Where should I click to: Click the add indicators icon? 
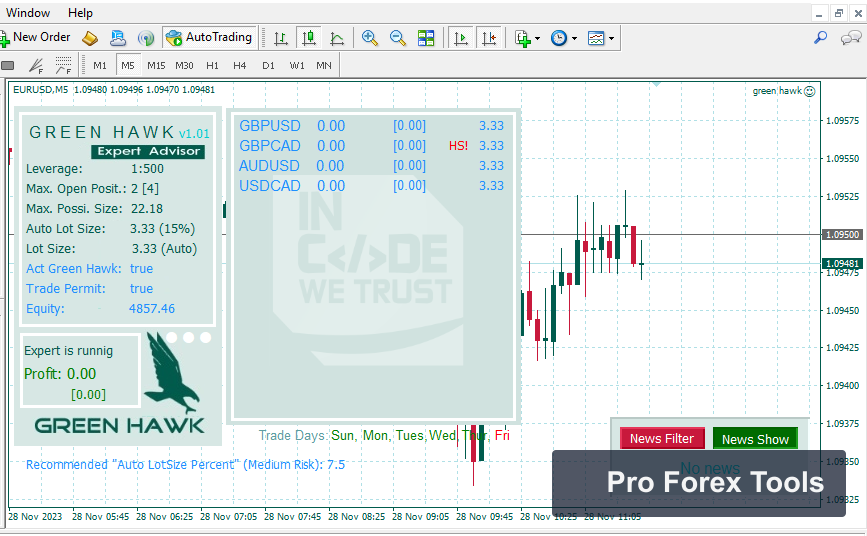tap(523, 38)
